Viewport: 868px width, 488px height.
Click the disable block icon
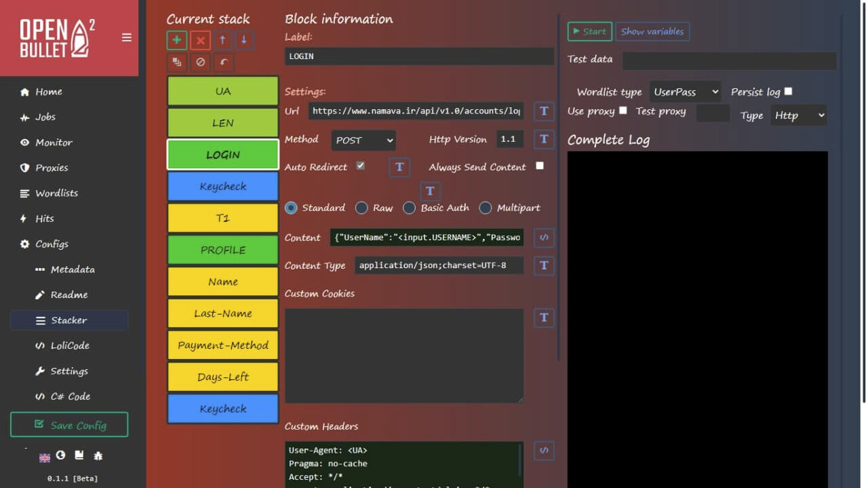[x=200, y=62]
